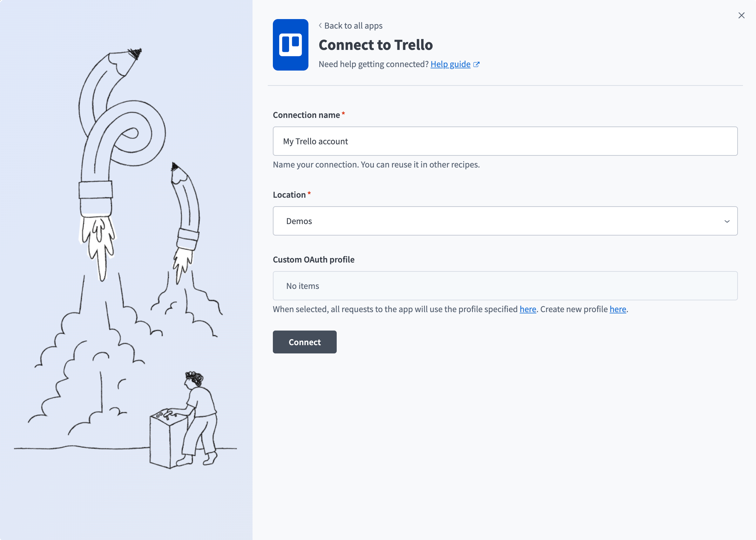Focus the Connection name input field
The width and height of the screenshot is (756, 540).
tap(505, 141)
